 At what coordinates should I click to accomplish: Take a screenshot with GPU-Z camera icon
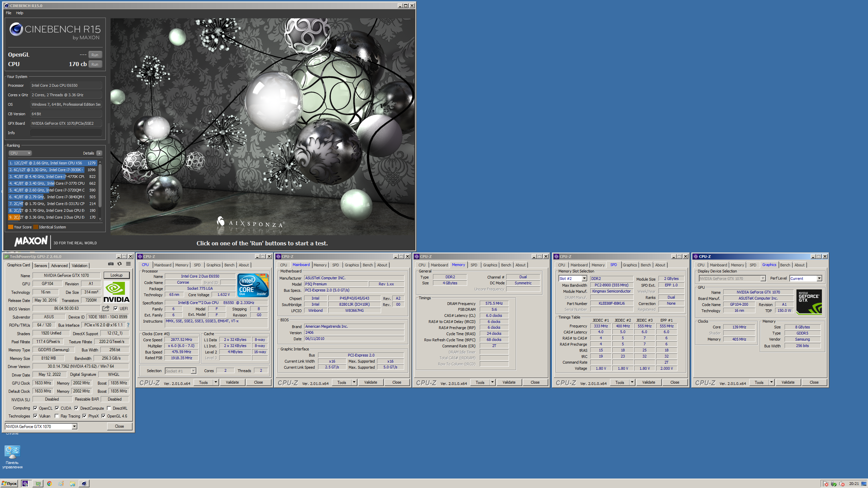(x=111, y=264)
